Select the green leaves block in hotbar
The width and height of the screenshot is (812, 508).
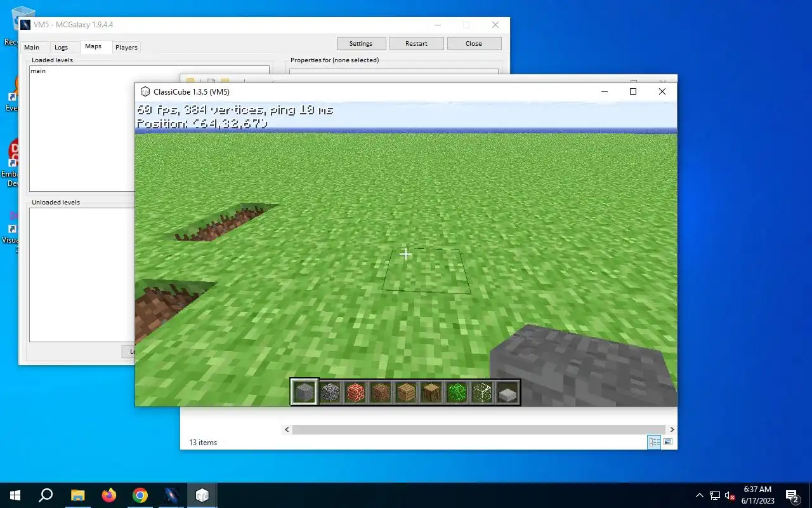[457, 392]
